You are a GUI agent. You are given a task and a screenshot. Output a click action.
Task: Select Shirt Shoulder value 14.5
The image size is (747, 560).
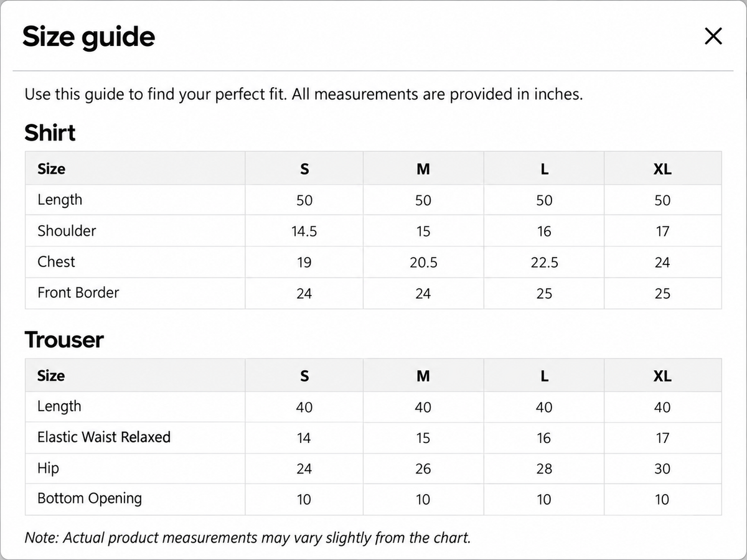click(304, 231)
